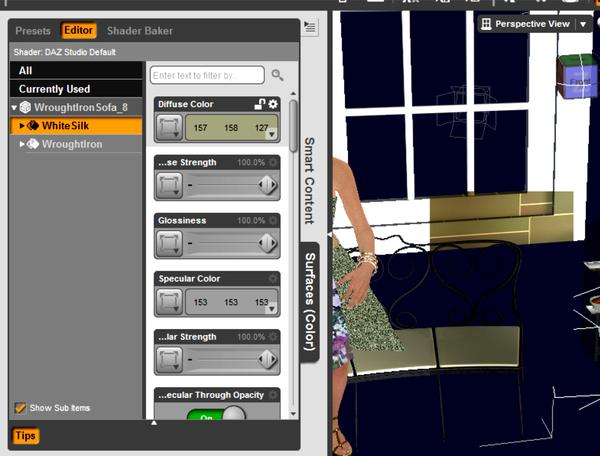Screen dimensions: 600x456
Task: Open Multiply Specular Through Opacity gear
Action: pyautogui.click(x=273, y=395)
